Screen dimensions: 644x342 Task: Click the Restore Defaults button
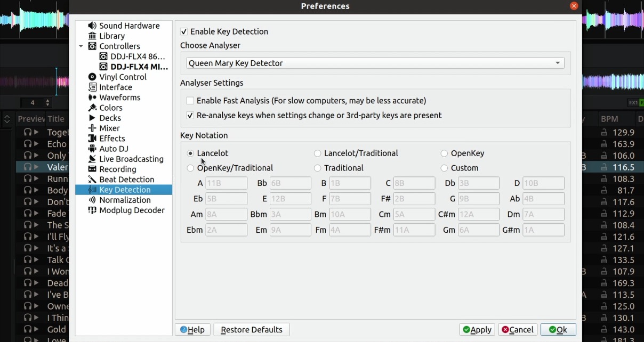pyautogui.click(x=251, y=329)
